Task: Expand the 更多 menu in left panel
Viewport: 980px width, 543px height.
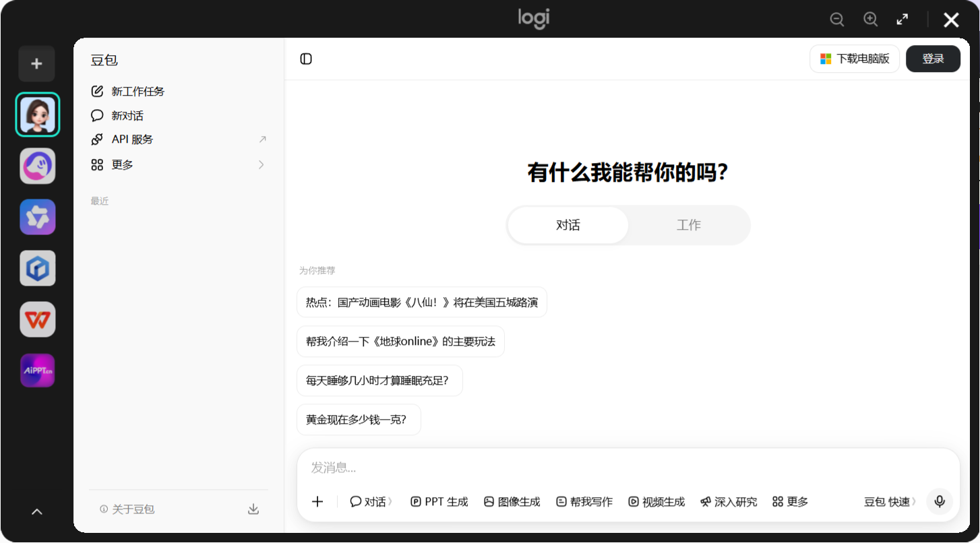Action: coord(179,164)
